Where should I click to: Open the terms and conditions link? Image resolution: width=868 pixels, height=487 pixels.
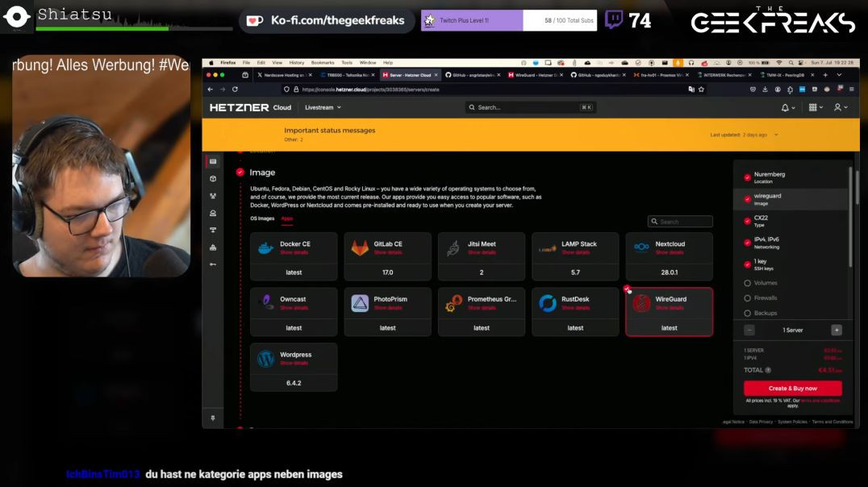point(820,400)
